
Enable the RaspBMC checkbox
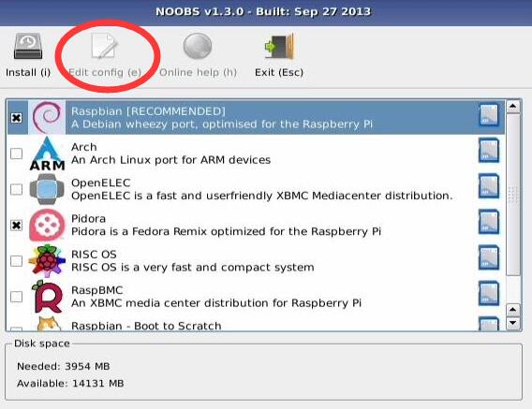(x=16, y=297)
